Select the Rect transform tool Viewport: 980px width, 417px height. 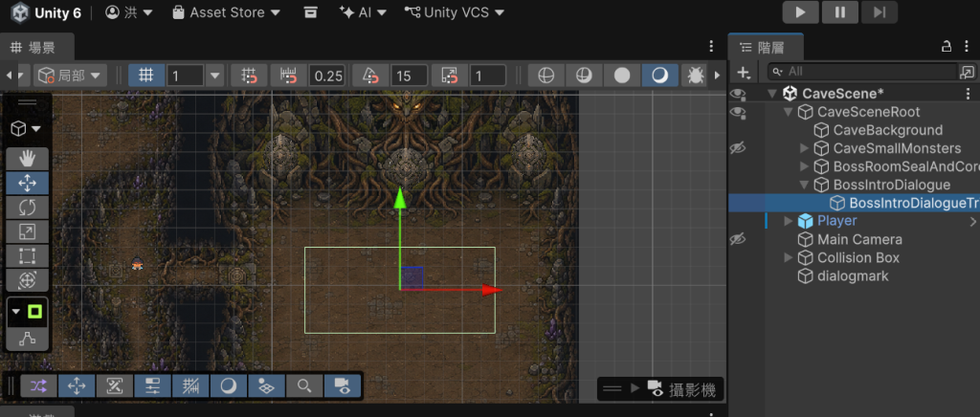point(27,256)
